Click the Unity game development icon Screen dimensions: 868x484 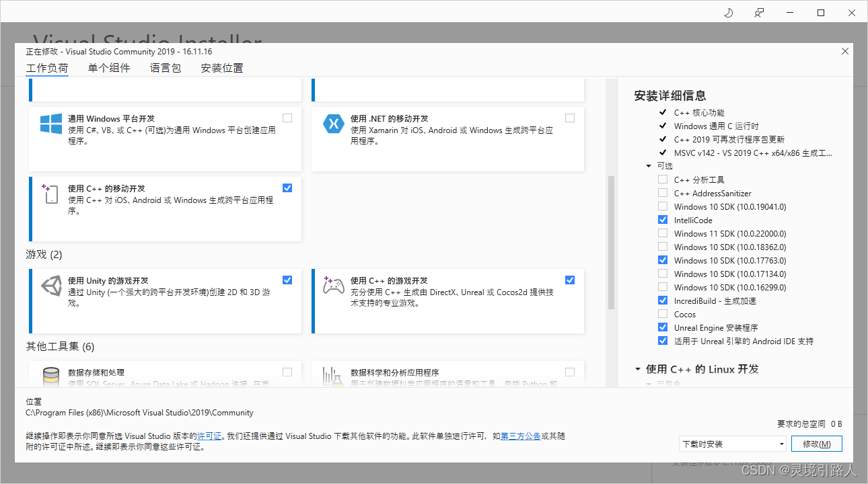[x=51, y=286]
